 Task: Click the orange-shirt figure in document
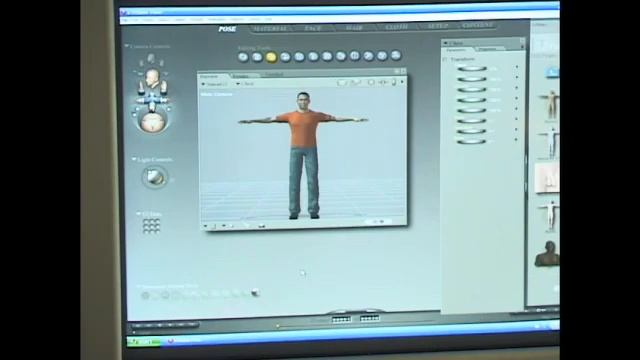point(303,155)
